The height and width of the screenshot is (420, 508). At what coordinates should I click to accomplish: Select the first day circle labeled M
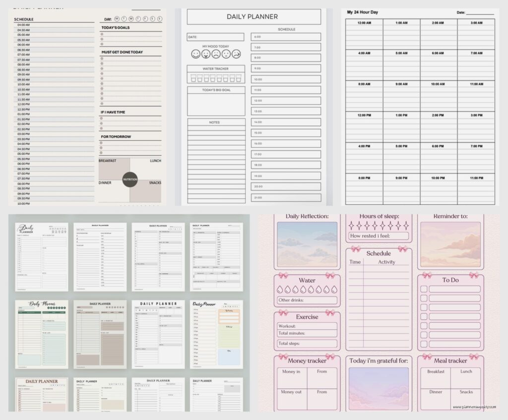pos(118,19)
